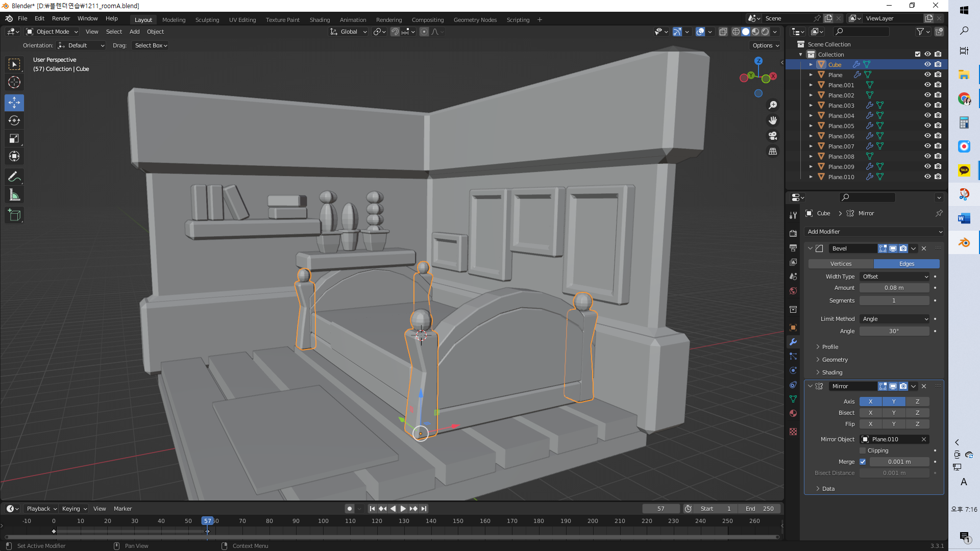The height and width of the screenshot is (551, 980).
Task: Toggle camera view in viewport gizmo
Action: (773, 136)
